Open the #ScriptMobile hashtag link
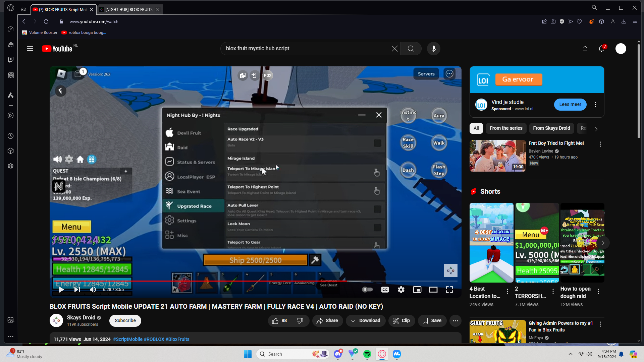The height and width of the screenshot is (362, 644). 128,339
